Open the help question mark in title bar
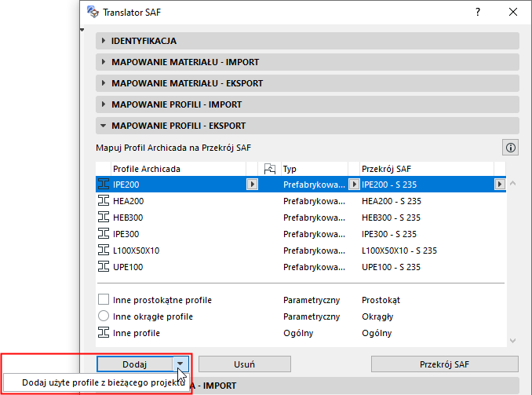 pos(478,12)
